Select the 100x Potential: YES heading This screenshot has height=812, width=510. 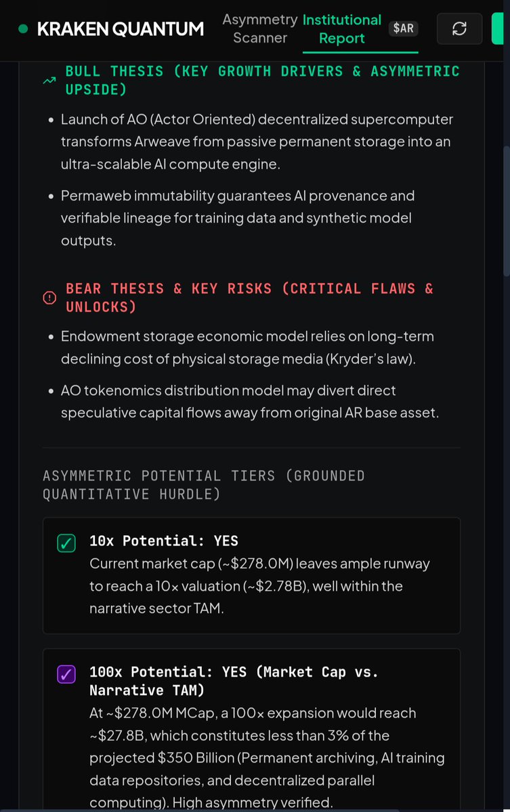[234, 681]
